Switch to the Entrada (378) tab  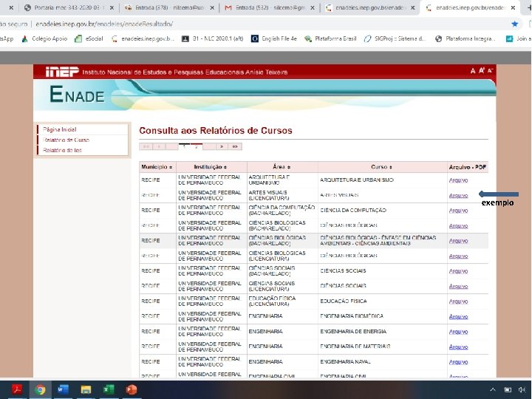pyautogui.click(x=169, y=7)
